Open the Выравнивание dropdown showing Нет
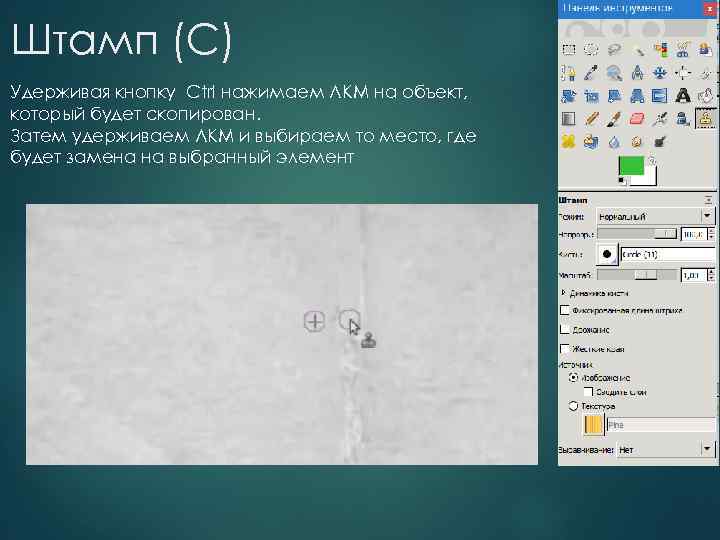This screenshot has width=720, height=540. [x=664, y=450]
